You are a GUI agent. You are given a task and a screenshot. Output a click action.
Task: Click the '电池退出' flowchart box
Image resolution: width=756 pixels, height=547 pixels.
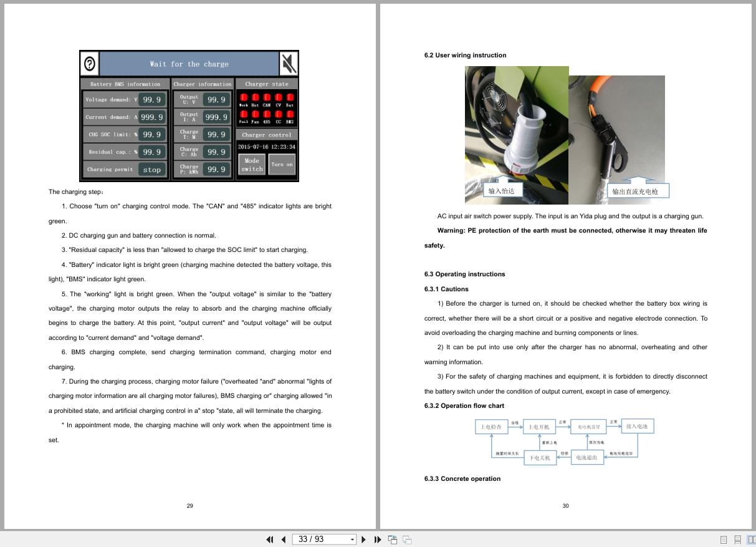[x=586, y=458]
